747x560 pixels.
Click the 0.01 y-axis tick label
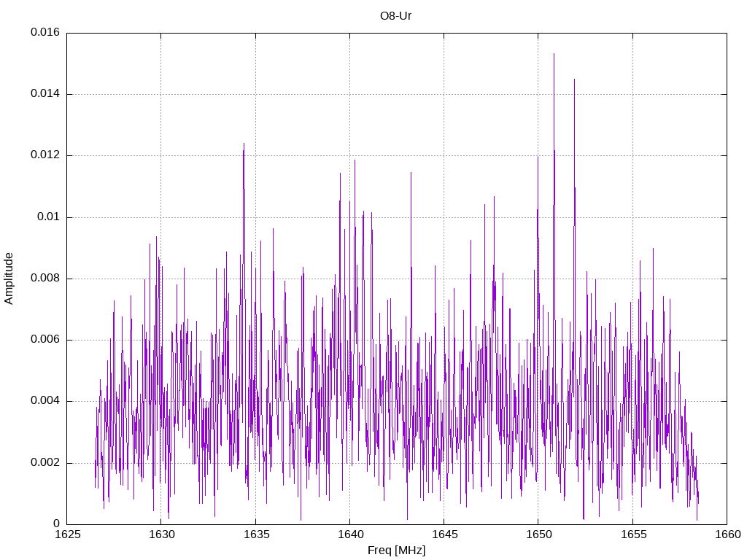tap(49, 217)
